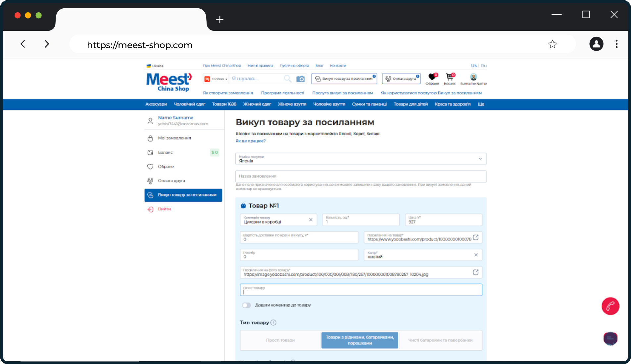631x364 pixels.
Task: Open the Жіночий одяг category
Action: 257,104
